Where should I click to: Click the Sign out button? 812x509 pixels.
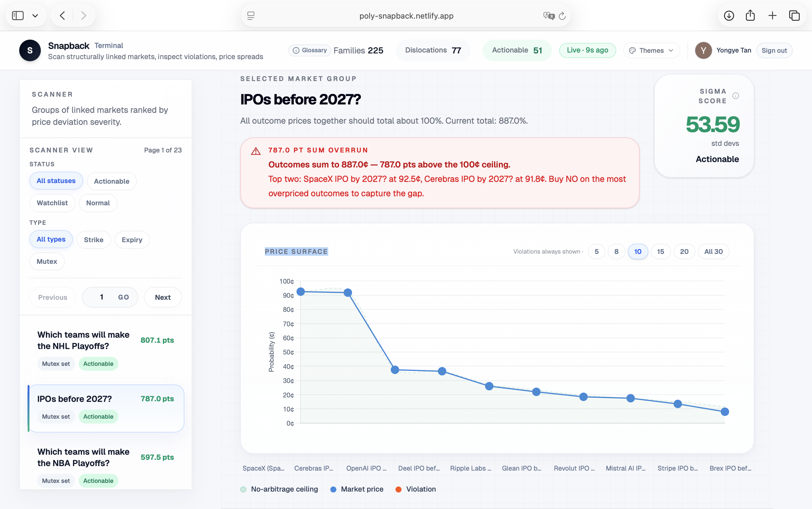774,50
